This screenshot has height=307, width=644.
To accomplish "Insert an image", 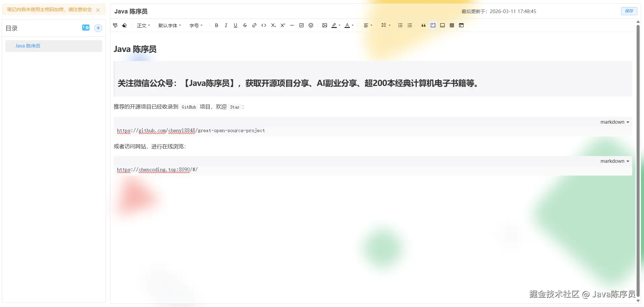I will [324, 25].
